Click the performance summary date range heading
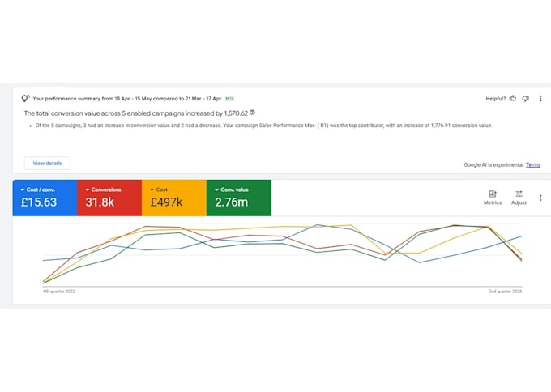551x392 pixels. point(127,99)
